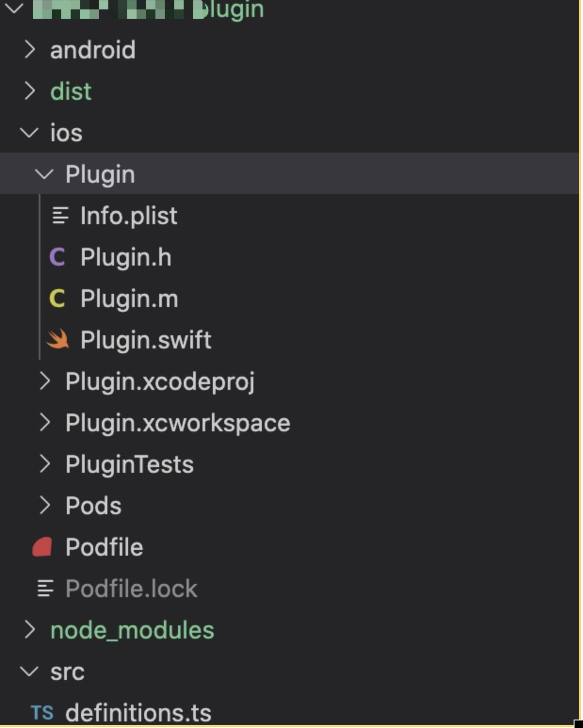Open the definitions.ts file

(x=138, y=713)
